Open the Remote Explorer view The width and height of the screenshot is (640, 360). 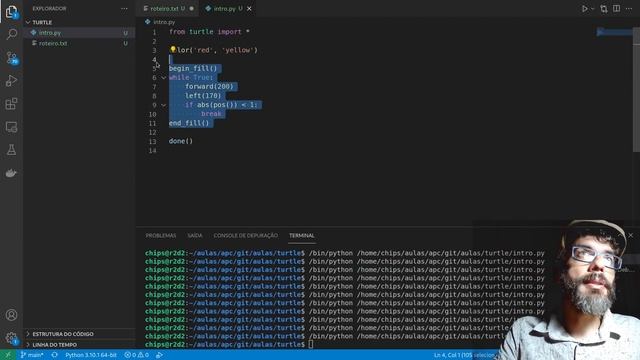11,127
